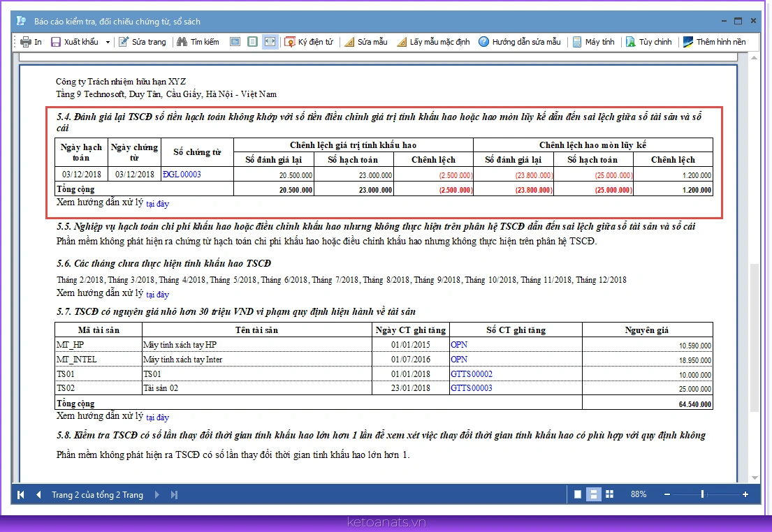The image size is (772, 532).
Task: Go to the next page
Action: (157, 494)
